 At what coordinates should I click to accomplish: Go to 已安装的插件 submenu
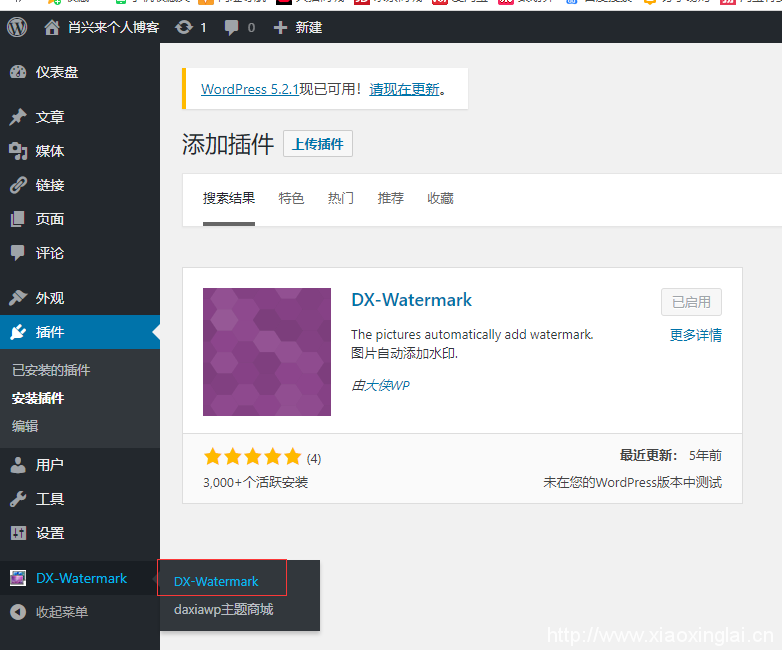click(x=51, y=370)
